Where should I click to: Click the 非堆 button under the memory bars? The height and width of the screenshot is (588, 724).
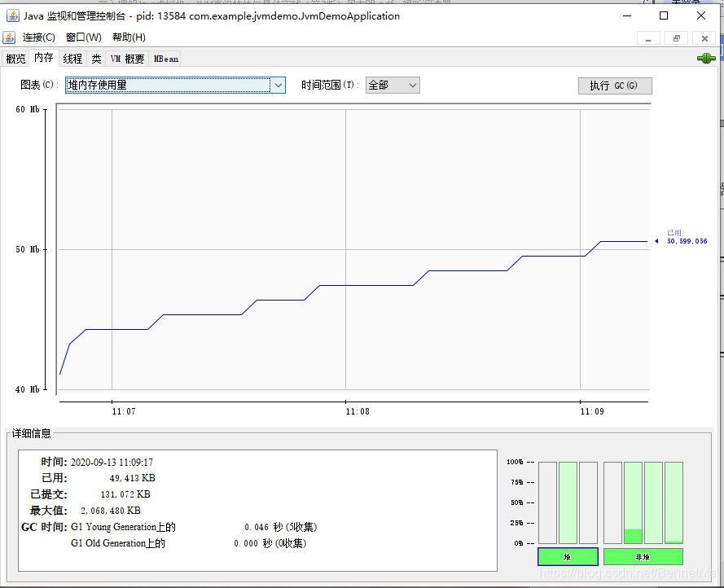pyautogui.click(x=643, y=556)
